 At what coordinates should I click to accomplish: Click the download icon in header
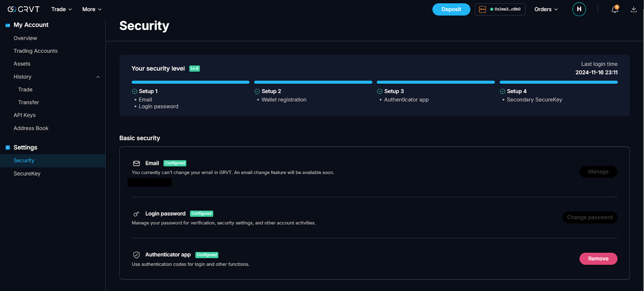pyautogui.click(x=634, y=9)
